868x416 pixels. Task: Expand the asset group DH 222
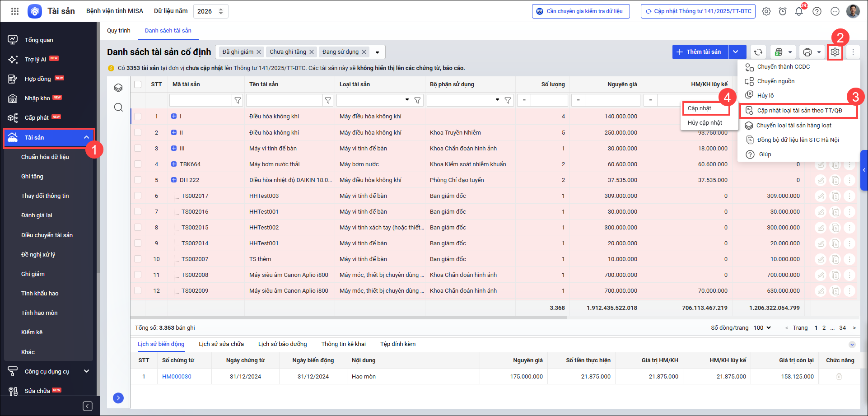click(x=174, y=180)
